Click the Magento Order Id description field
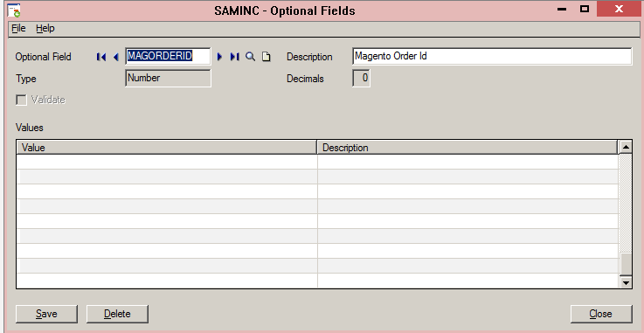Viewport: 644px width, 333px height. pos(492,56)
